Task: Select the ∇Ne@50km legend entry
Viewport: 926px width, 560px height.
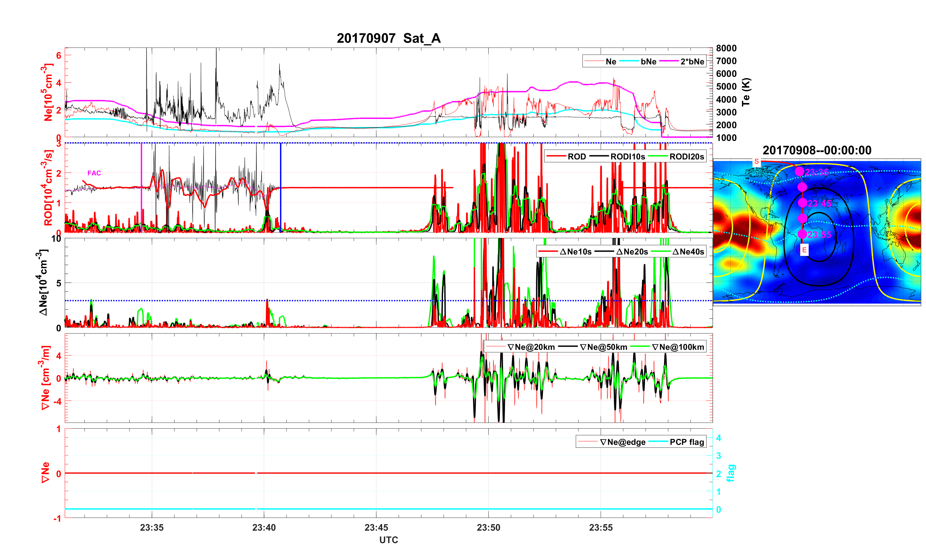Action: click(x=603, y=347)
